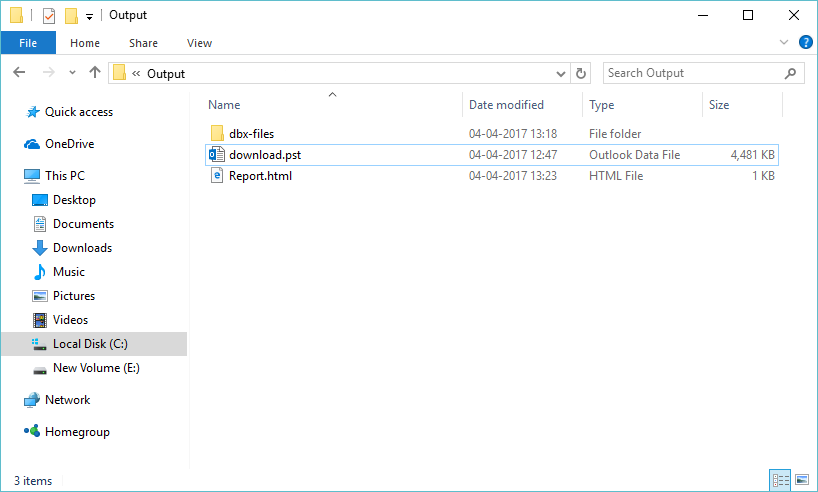Click the OneDrive cloud icon
The image size is (818, 492).
[32, 144]
